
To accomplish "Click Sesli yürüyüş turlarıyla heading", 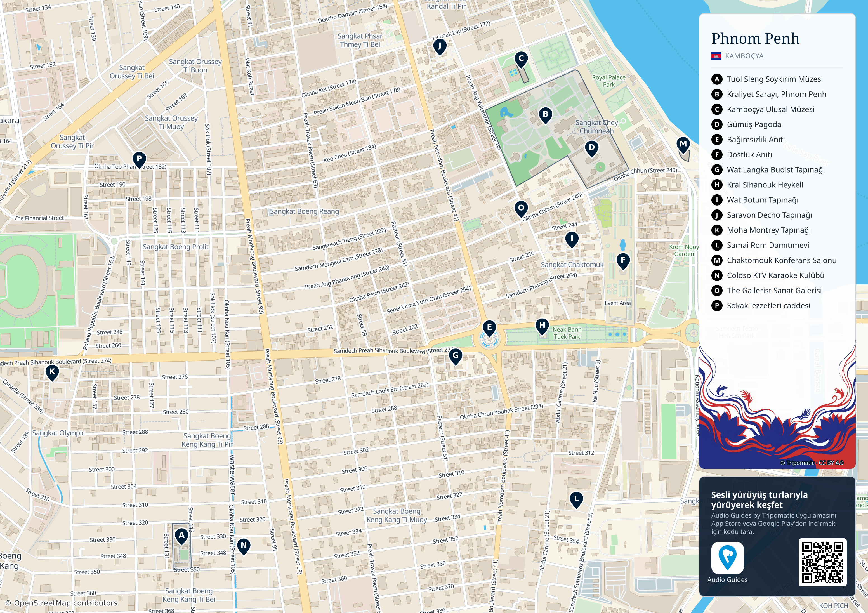I will click(x=759, y=499).
